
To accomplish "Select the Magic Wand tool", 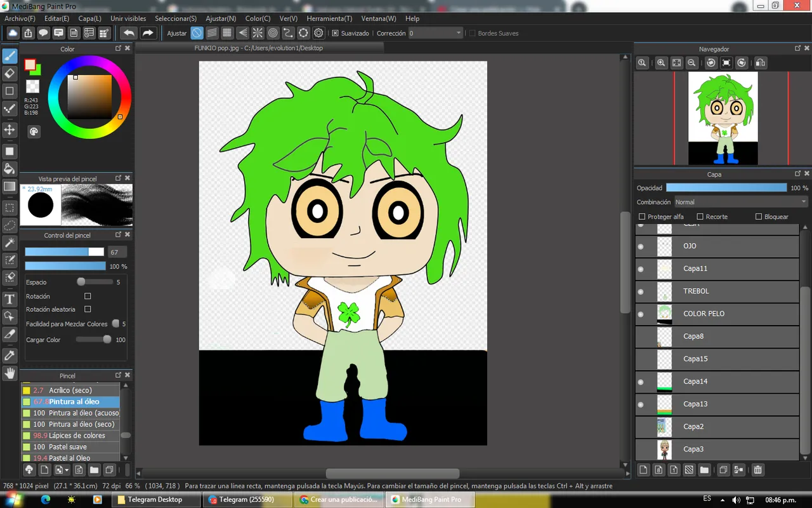I will [x=10, y=243].
